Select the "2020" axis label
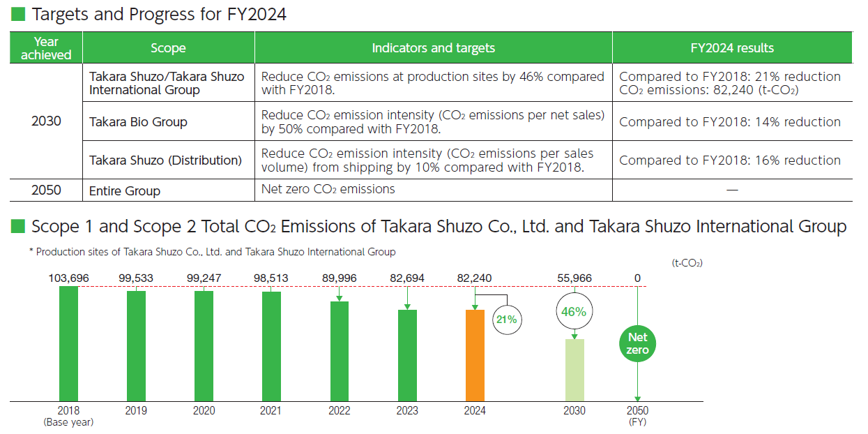 [204, 411]
